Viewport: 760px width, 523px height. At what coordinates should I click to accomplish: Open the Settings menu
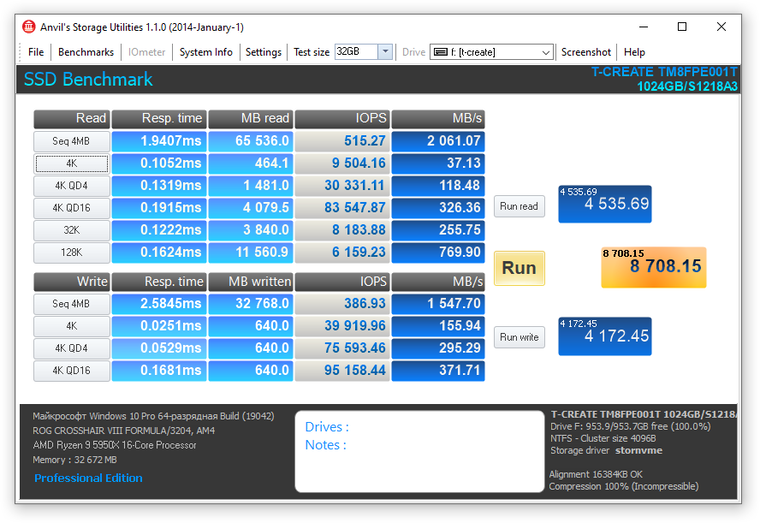(x=263, y=52)
